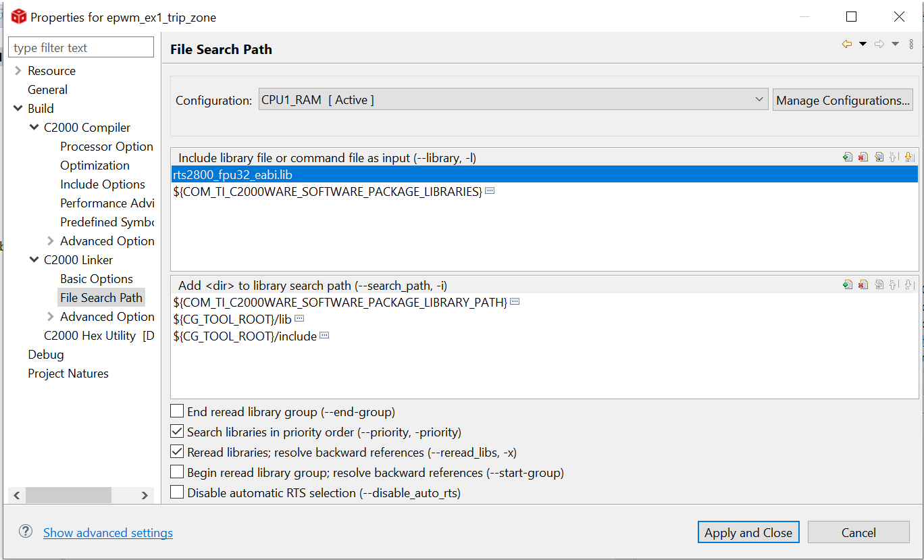The height and width of the screenshot is (560, 924).
Task: Collapse the C2000 Compiler tree node
Action: pos(34,128)
